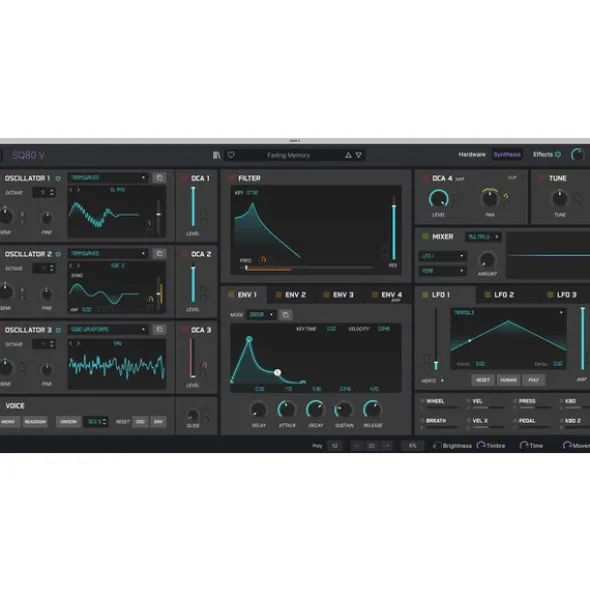Click the copy icon beside Oscillator 1 wave dropdown

pos(159,178)
